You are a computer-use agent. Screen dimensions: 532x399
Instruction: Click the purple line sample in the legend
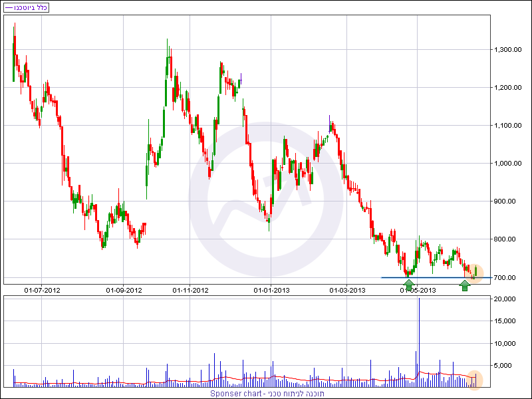[x=8, y=7]
